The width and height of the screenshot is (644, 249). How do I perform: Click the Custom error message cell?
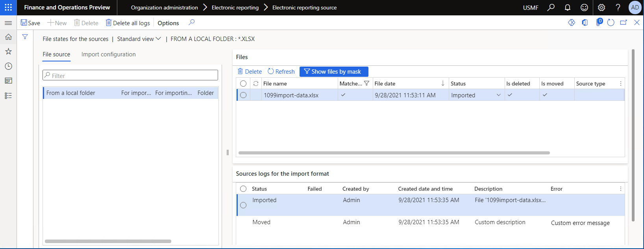(580, 223)
